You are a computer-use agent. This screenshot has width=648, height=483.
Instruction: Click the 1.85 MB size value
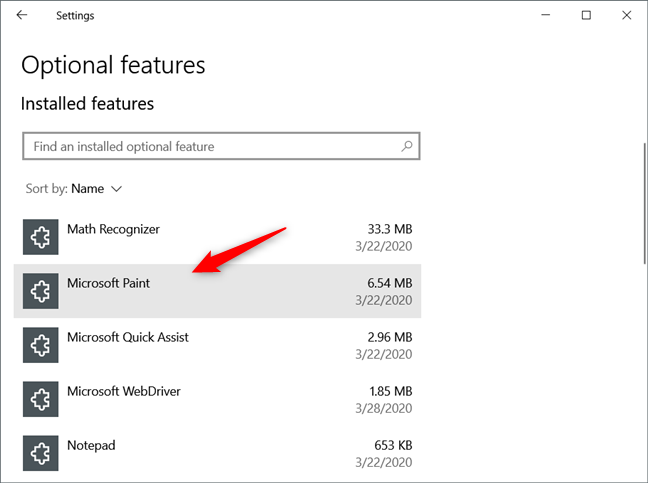391,391
